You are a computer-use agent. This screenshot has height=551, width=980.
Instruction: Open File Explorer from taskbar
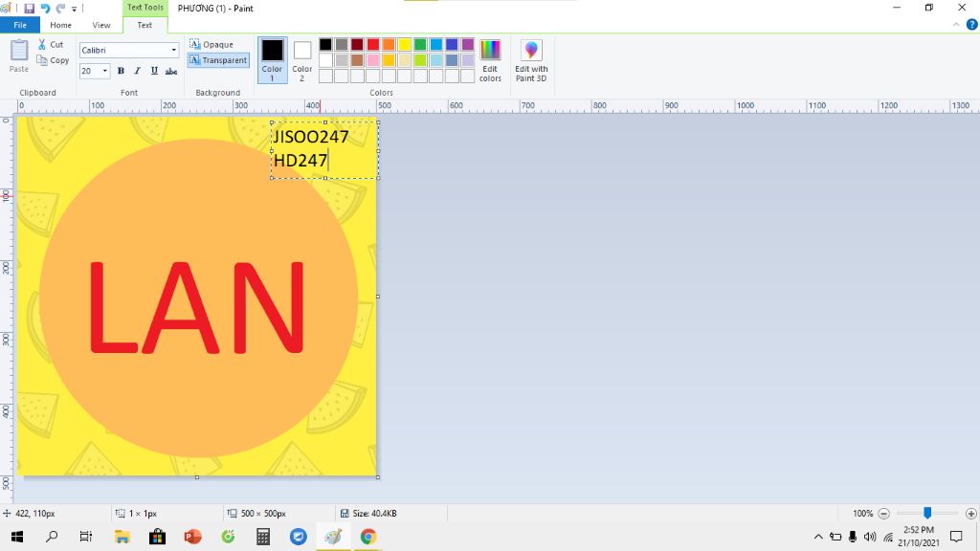tap(122, 537)
